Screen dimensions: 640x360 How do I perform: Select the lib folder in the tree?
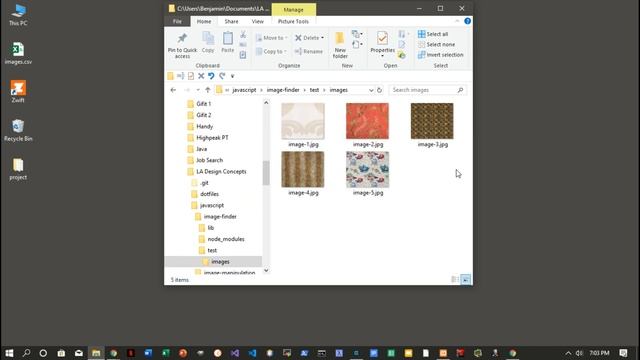click(x=211, y=228)
